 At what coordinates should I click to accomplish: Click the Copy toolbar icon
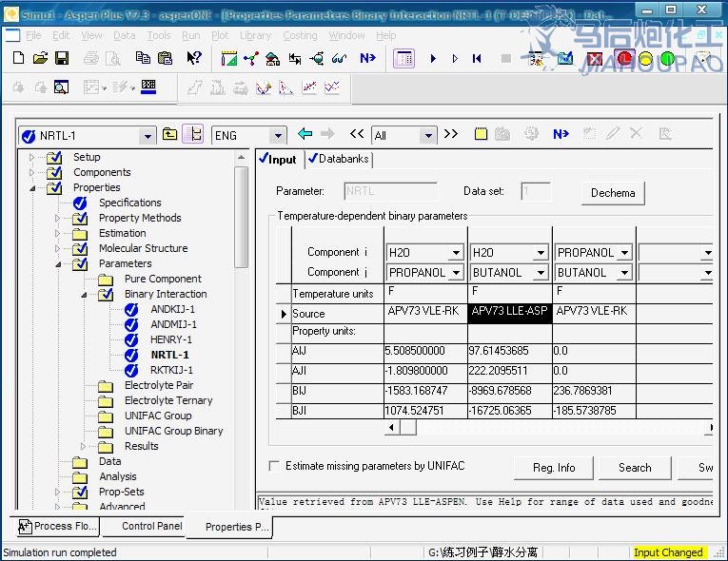point(143,58)
